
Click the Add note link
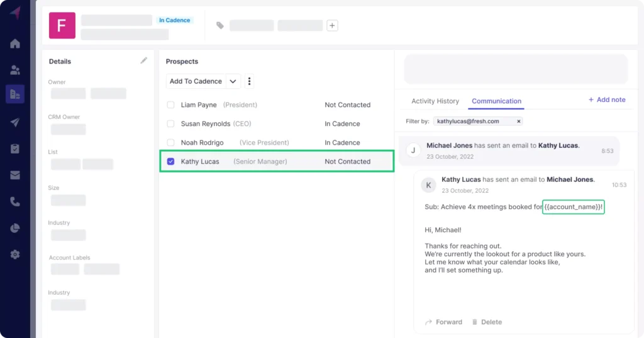coord(606,99)
